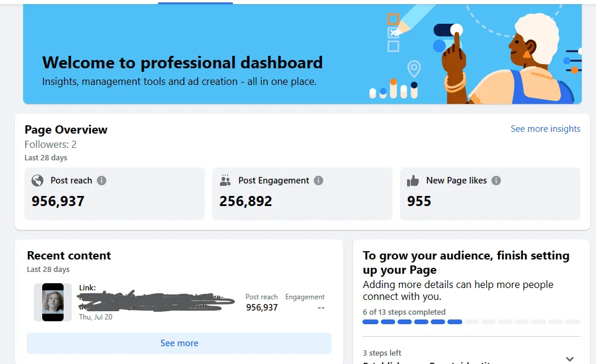Open the See more insights link
The height and width of the screenshot is (364, 596).
pos(545,129)
